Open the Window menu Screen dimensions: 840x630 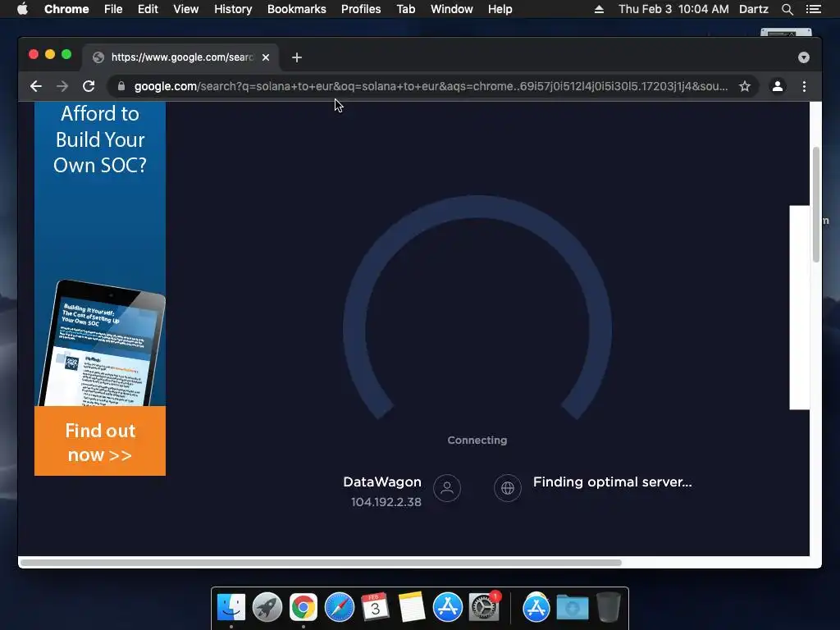point(452,9)
